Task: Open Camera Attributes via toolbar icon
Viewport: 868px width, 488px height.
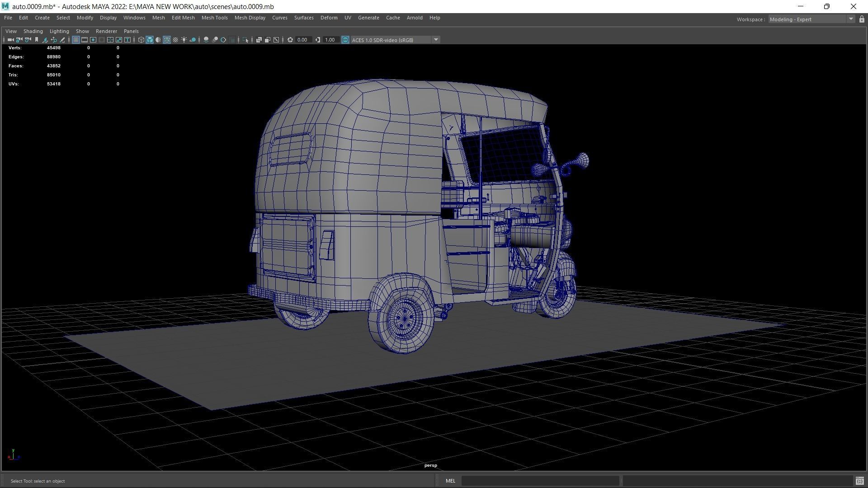Action: [28, 40]
